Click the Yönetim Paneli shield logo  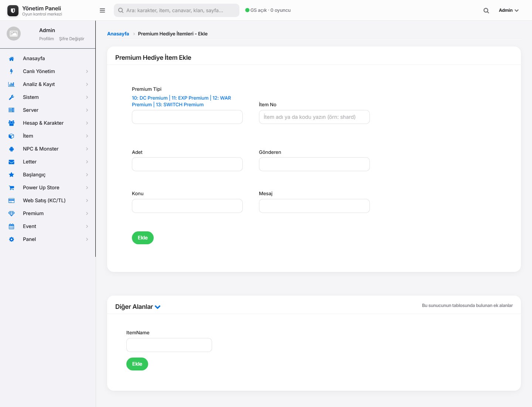pyautogui.click(x=13, y=11)
